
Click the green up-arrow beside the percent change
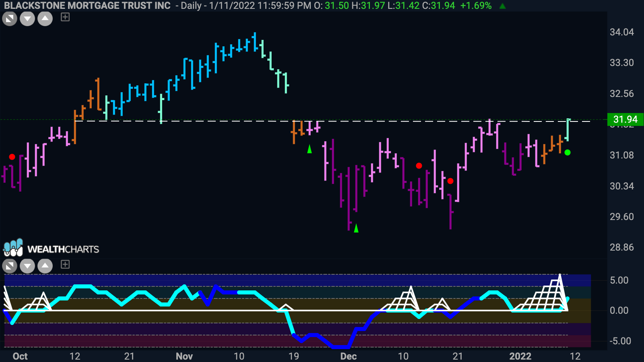(502, 6)
